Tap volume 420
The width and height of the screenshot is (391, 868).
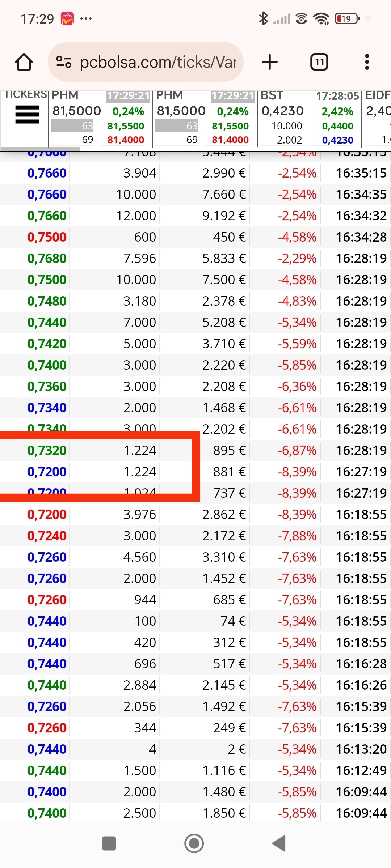pyautogui.click(x=145, y=643)
